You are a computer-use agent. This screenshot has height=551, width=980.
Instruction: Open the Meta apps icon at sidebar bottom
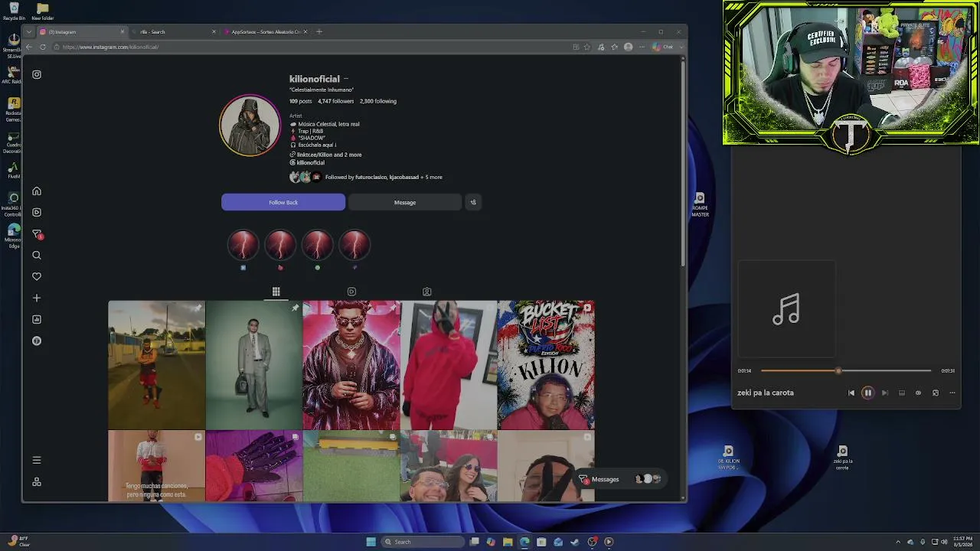point(37,481)
